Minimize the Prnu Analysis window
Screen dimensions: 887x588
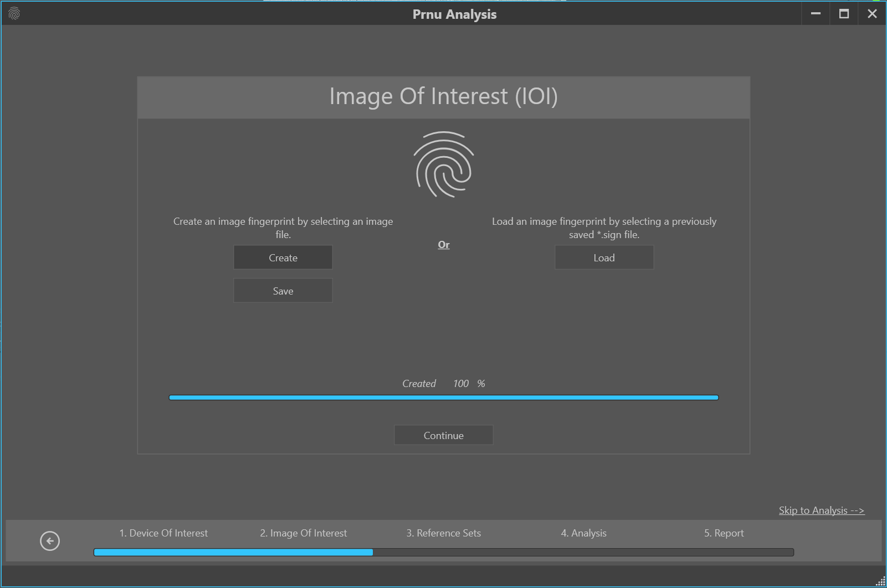816,14
